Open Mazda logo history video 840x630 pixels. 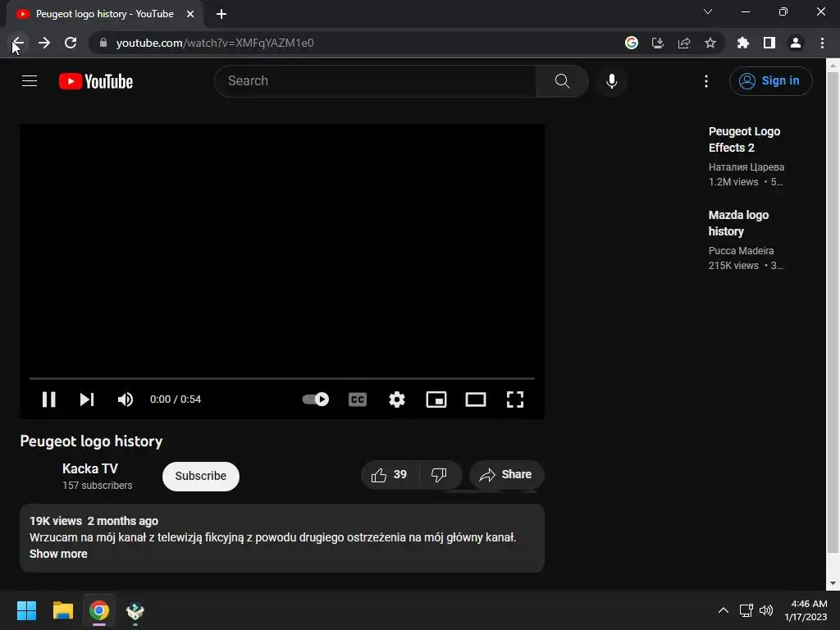pos(738,223)
